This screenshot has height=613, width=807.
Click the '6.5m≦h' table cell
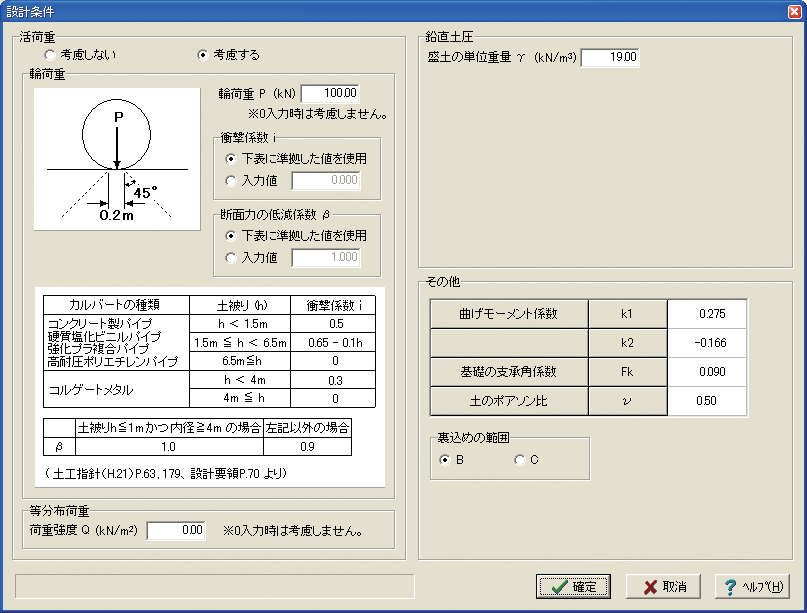(240, 361)
